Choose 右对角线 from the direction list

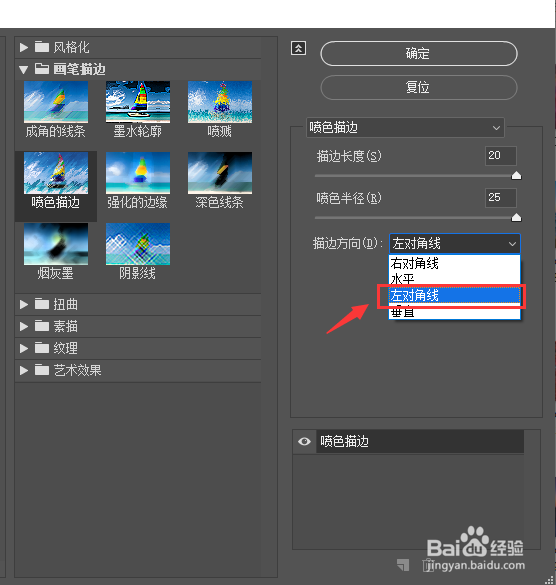[455, 263]
